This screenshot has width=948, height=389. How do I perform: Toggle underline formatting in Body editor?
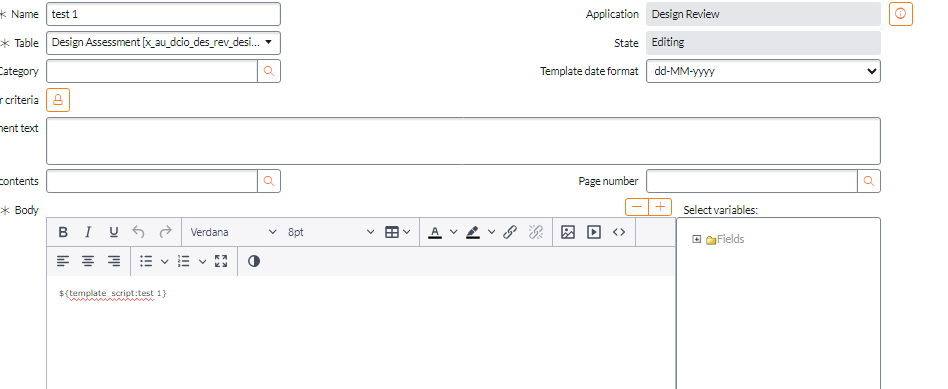point(114,232)
